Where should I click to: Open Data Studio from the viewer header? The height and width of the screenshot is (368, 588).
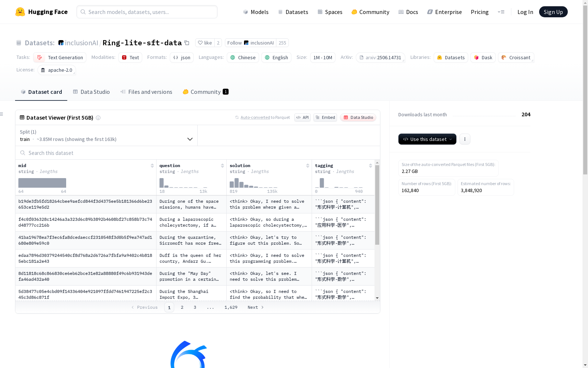pyautogui.click(x=358, y=117)
